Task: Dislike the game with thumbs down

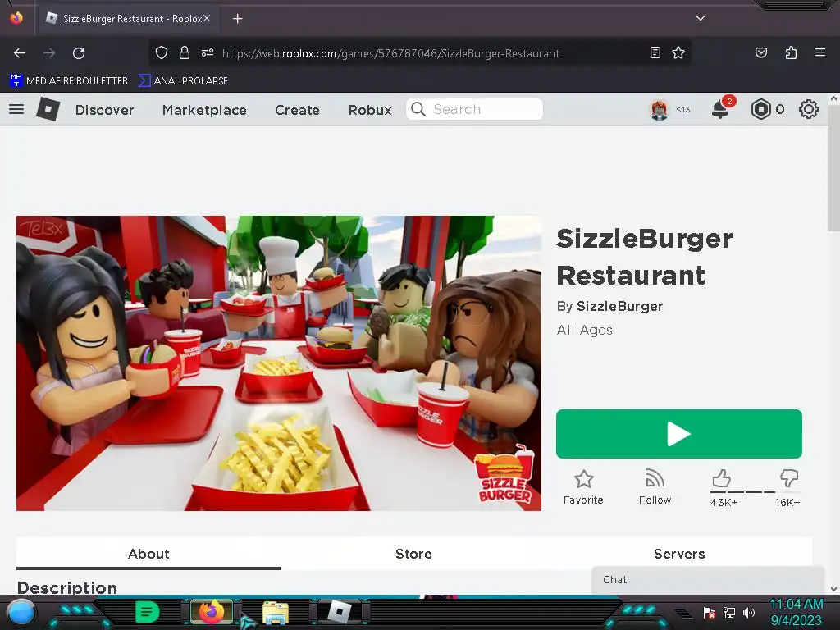Action: (x=789, y=478)
